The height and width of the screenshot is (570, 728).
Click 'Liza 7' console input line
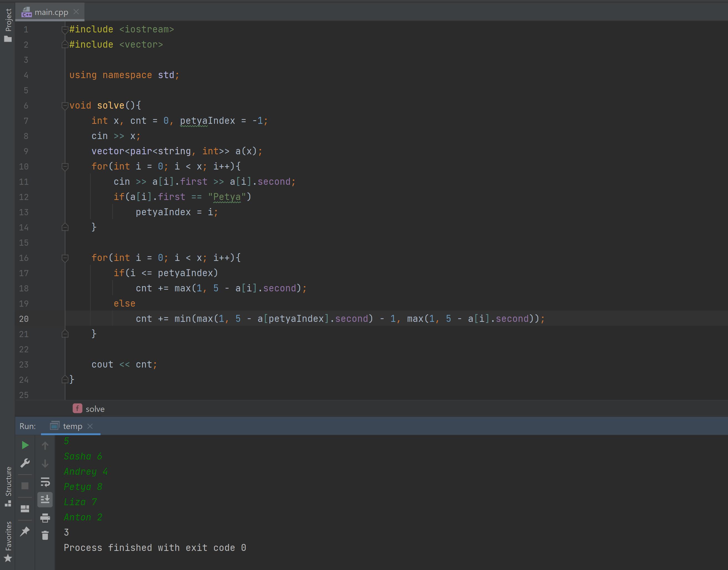(80, 502)
